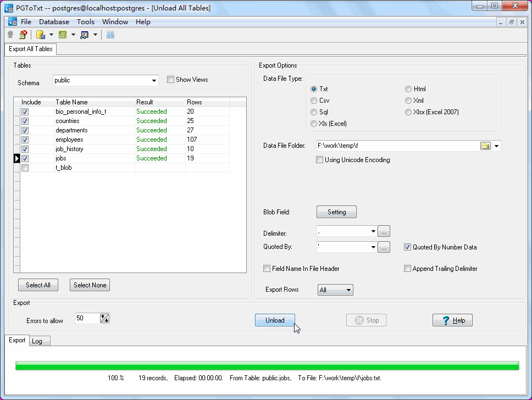Click the yellow database export toolbar icon
532x400 pixels.
[x=41, y=35]
